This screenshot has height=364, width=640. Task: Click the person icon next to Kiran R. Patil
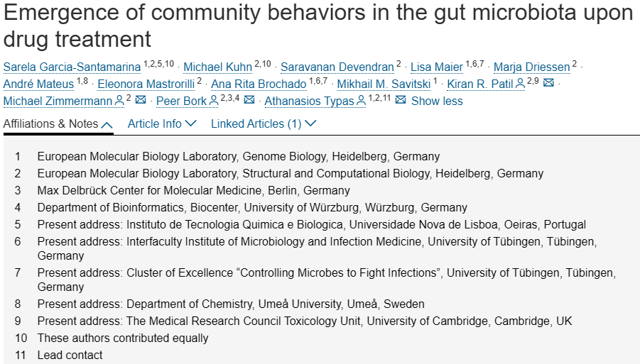tap(521, 84)
